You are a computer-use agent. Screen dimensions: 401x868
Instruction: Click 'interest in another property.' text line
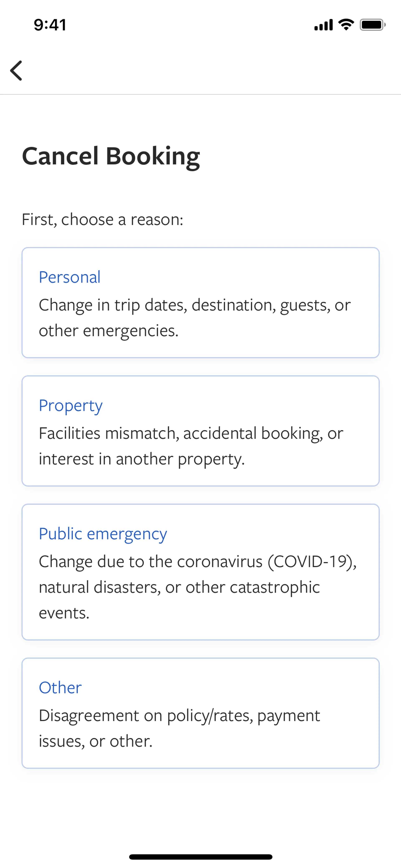(142, 459)
